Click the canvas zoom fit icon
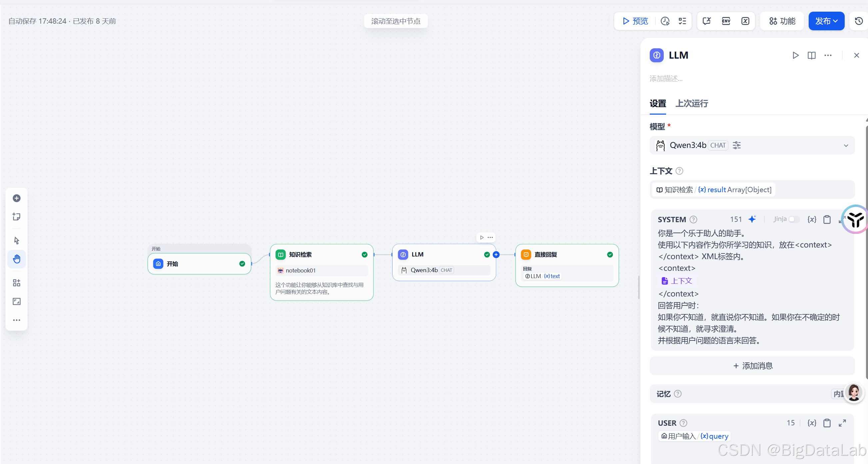 point(17,301)
